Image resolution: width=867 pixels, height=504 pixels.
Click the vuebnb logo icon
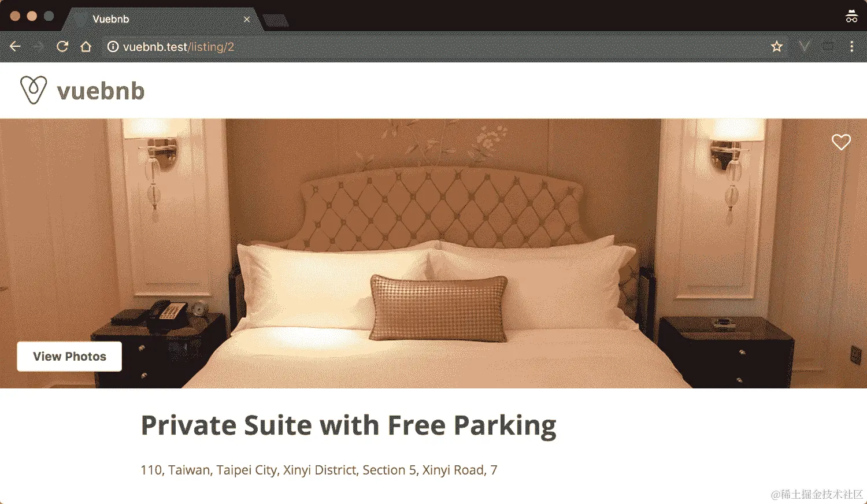coord(34,90)
